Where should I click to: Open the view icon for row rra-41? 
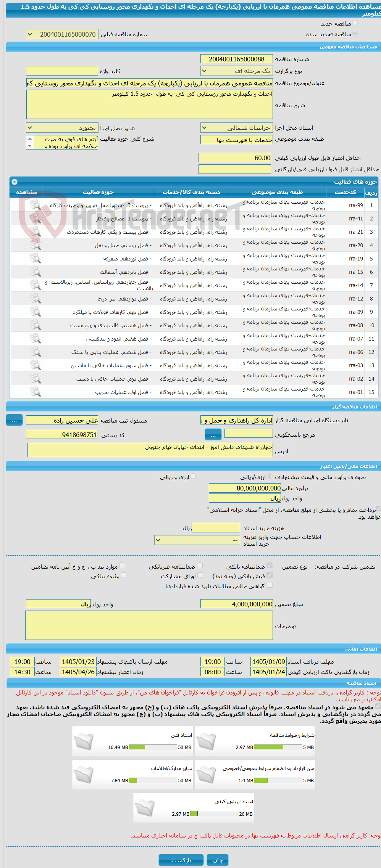pyautogui.click(x=35, y=219)
